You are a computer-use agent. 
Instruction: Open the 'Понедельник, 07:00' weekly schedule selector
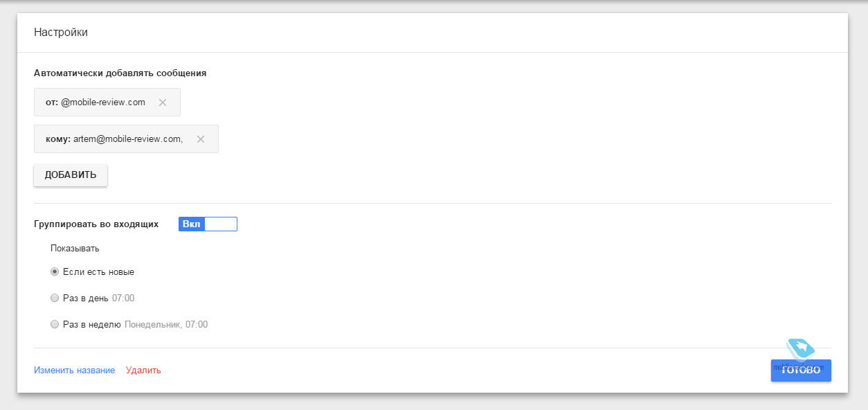click(x=166, y=324)
